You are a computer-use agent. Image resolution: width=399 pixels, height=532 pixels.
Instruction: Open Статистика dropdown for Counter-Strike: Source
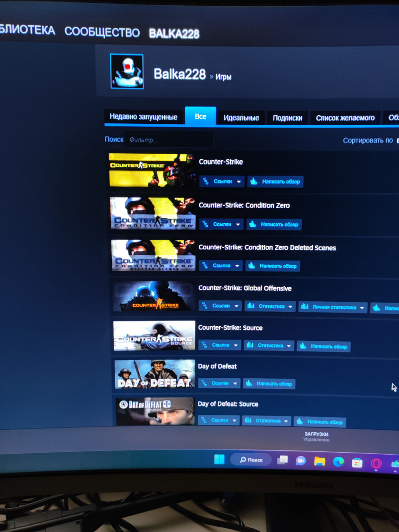click(269, 345)
